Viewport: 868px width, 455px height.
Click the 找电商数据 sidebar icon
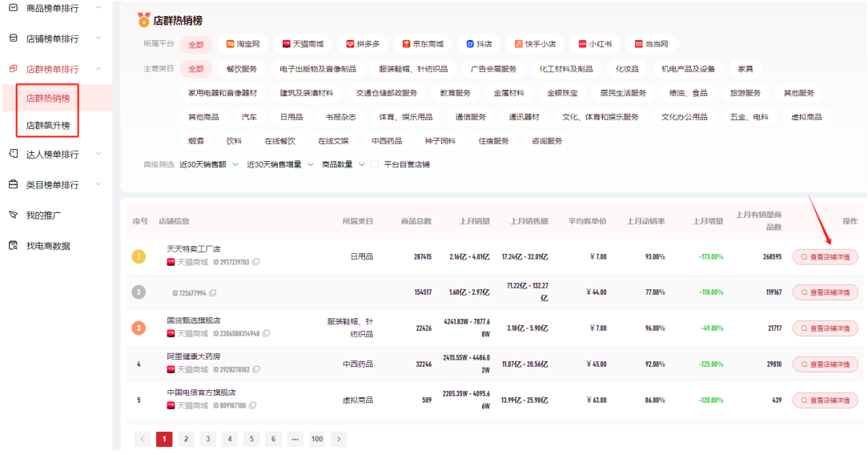click(14, 245)
